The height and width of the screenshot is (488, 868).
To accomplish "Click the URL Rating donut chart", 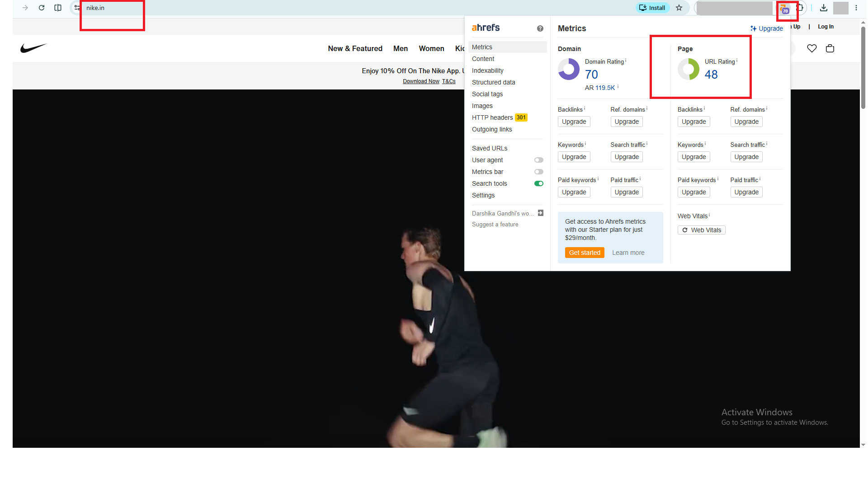I will point(689,69).
